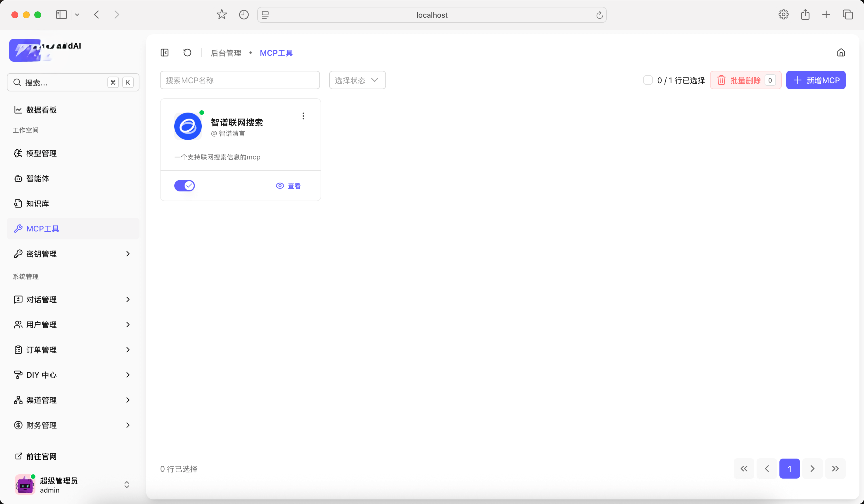
Task: Disable the 智谱联网搜索 MCP toggle
Action: click(x=185, y=185)
